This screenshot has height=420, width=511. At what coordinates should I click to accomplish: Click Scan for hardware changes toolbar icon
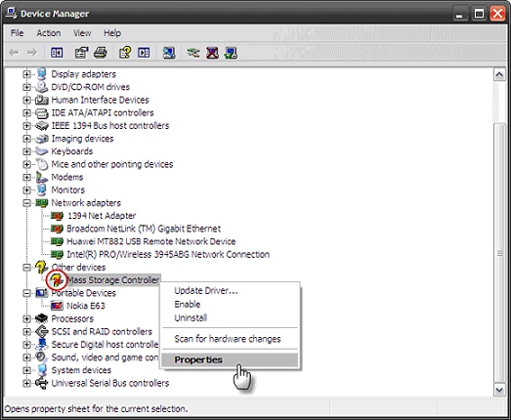pos(169,53)
